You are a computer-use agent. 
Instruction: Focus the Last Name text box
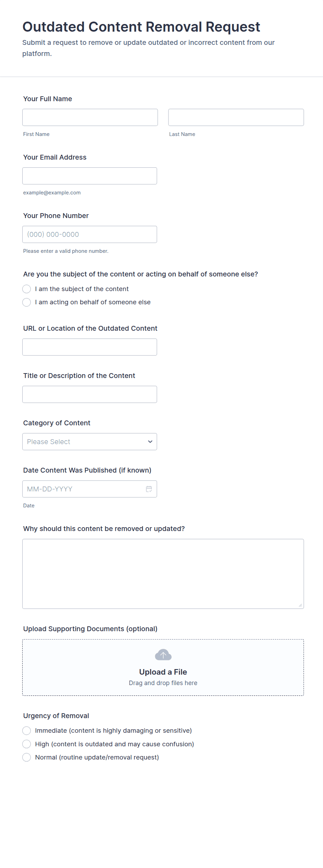tap(236, 117)
